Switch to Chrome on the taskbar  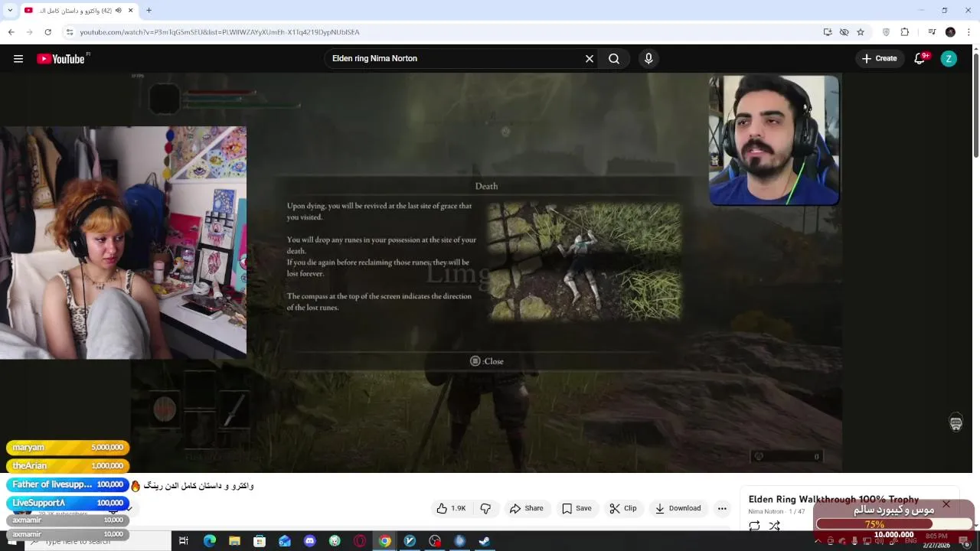pos(384,541)
